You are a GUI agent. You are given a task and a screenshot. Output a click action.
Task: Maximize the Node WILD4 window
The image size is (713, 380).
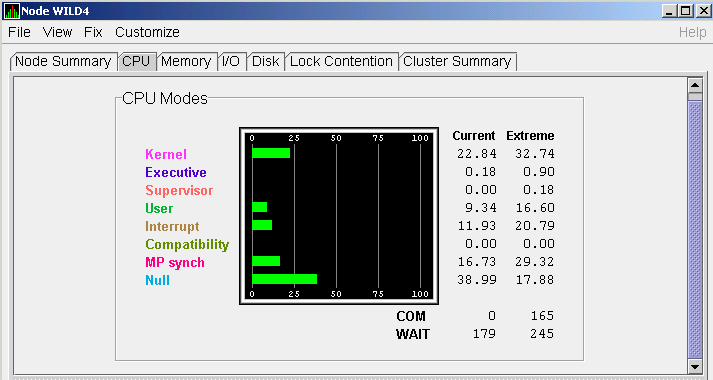tap(685, 11)
